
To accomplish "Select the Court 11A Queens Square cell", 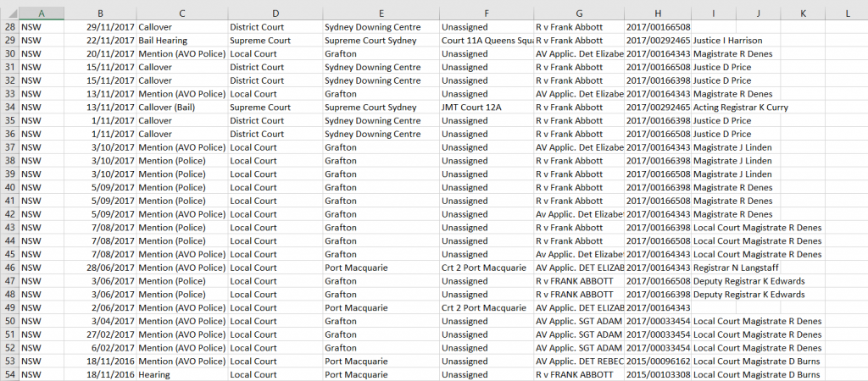I will tap(486, 41).
